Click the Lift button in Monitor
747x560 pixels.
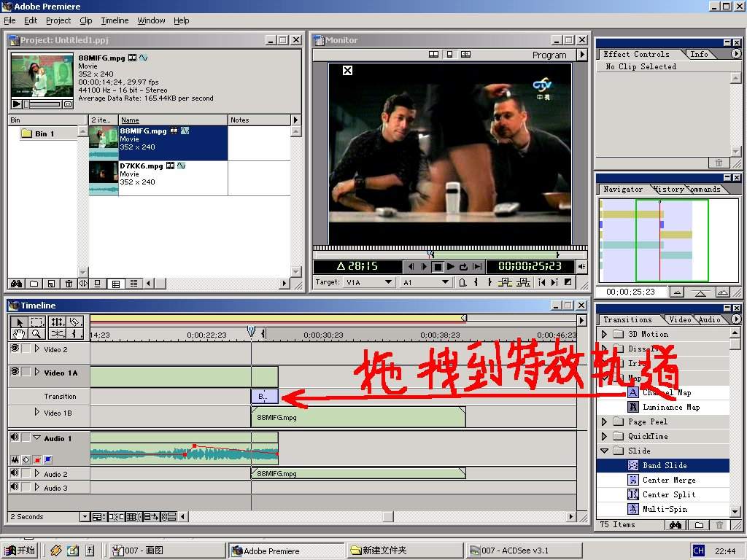[x=505, y=282]
